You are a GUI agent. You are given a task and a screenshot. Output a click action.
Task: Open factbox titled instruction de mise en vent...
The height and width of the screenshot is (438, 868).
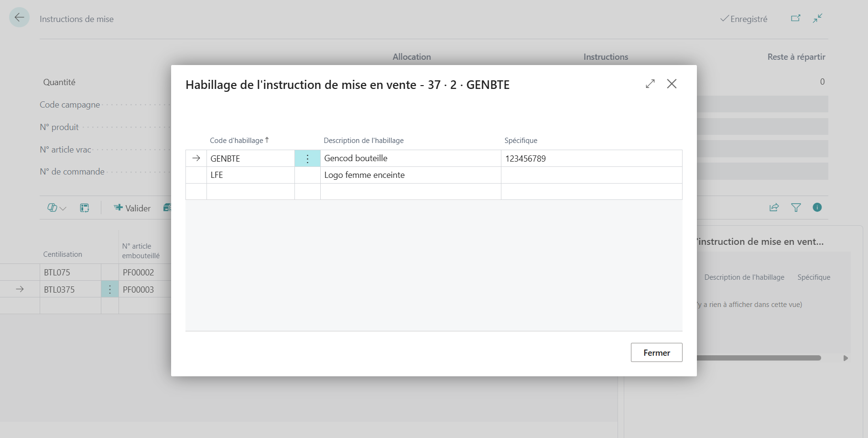tap(760, 241)
